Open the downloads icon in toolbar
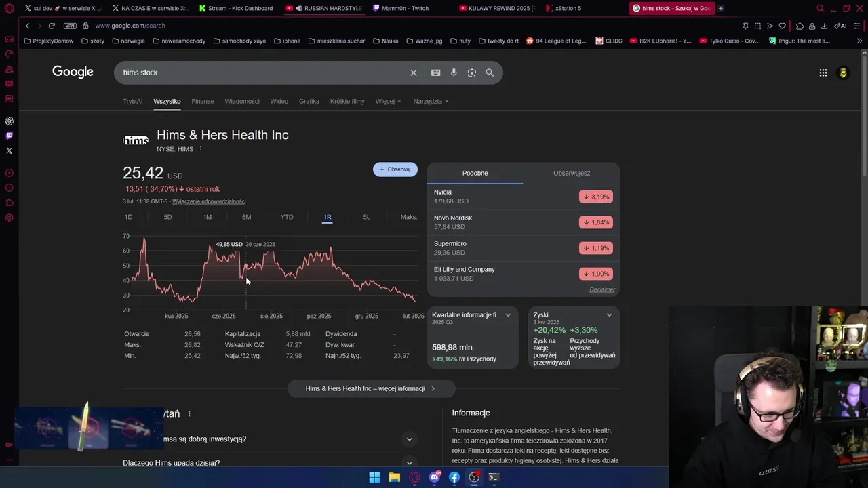Image resolution: width=868 pixels, height=488 pixels. [824, 26]
